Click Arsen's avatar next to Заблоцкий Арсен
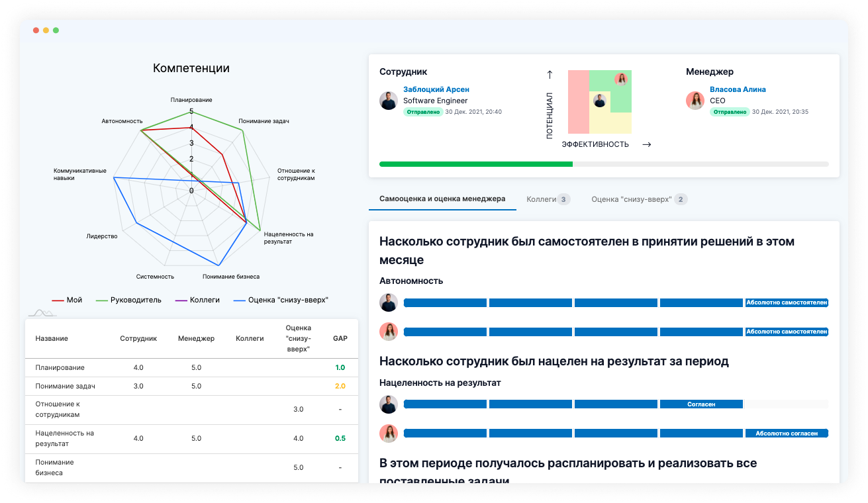The width and height of the screenshot is (868, 503). 389,100
